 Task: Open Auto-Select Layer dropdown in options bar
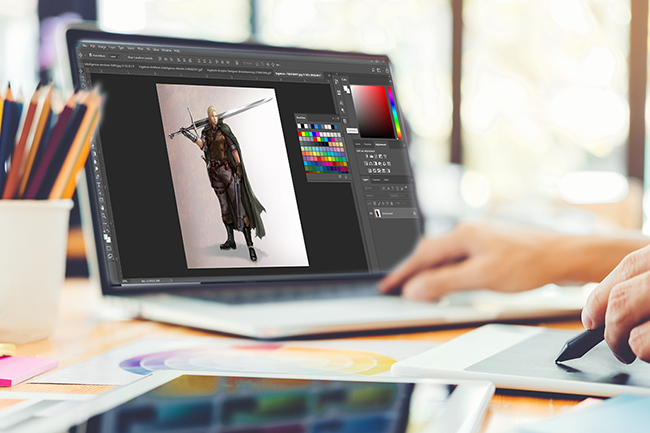(x=113, y=56)
